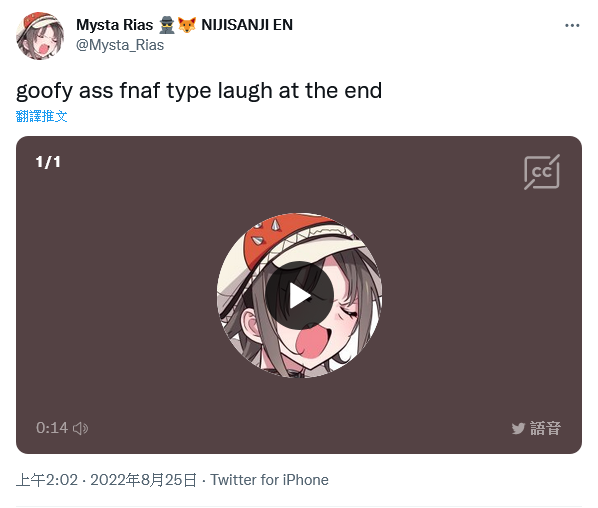This screenshot has width=598, height=508.
Task: Click the speaker volume icon
Action: (80, 428)
